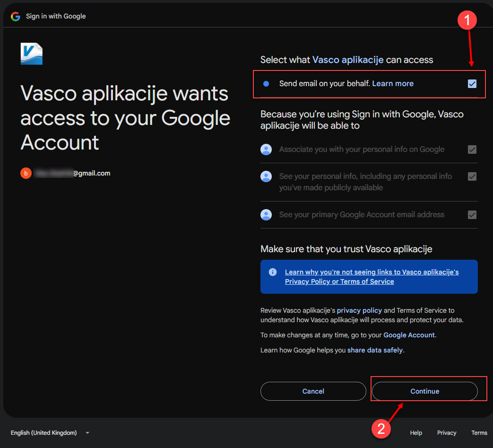This screenshot has width=493, height=448.
Task: Click the orange account avatar 'b'
Action: 26,173
